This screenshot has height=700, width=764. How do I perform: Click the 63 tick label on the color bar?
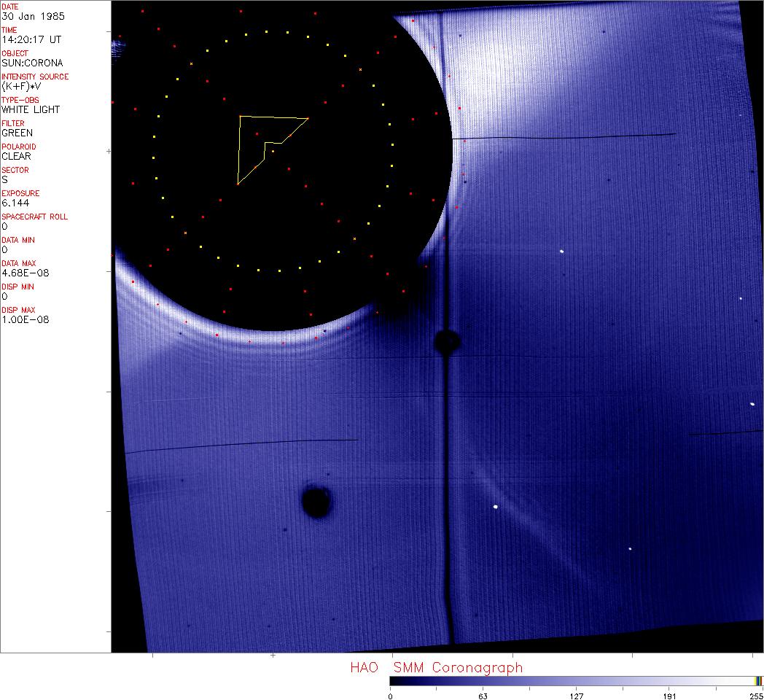[x=482, y=696]
